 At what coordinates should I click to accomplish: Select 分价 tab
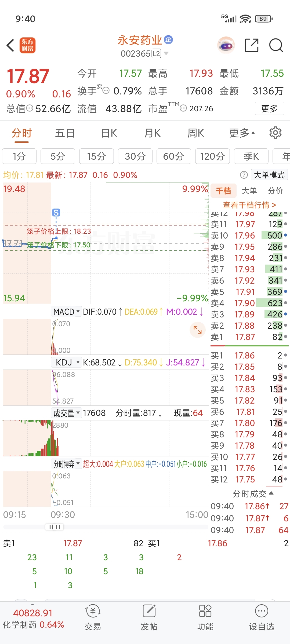(x=275, y=191)
